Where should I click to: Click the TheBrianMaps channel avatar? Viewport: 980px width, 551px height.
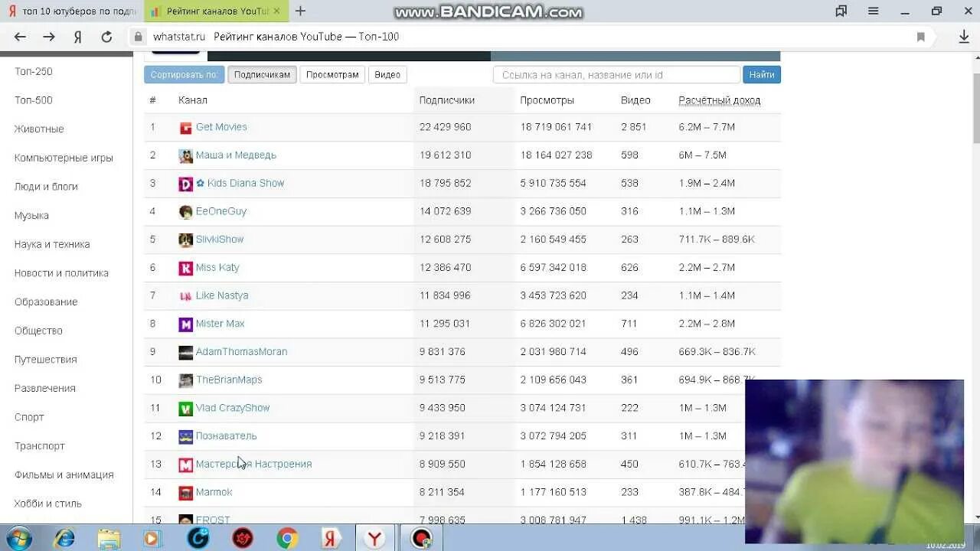coord(185,380)
